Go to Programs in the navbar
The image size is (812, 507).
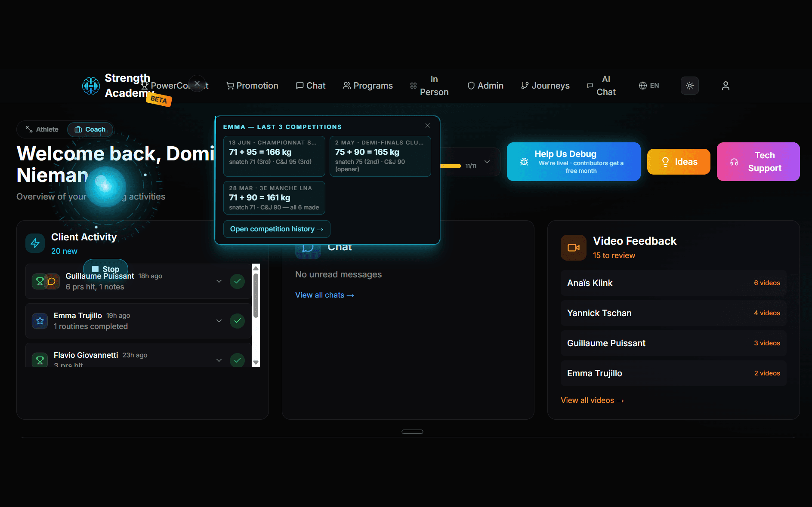[368, 86]
